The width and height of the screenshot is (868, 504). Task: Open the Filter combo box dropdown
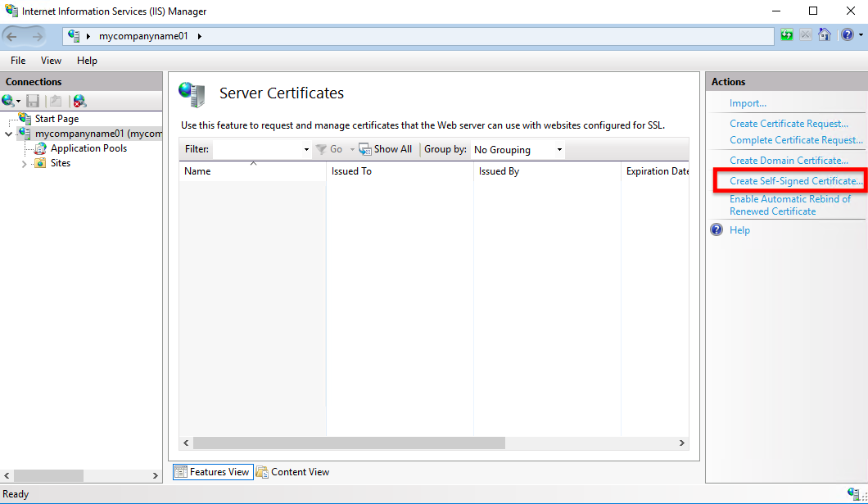306,149
